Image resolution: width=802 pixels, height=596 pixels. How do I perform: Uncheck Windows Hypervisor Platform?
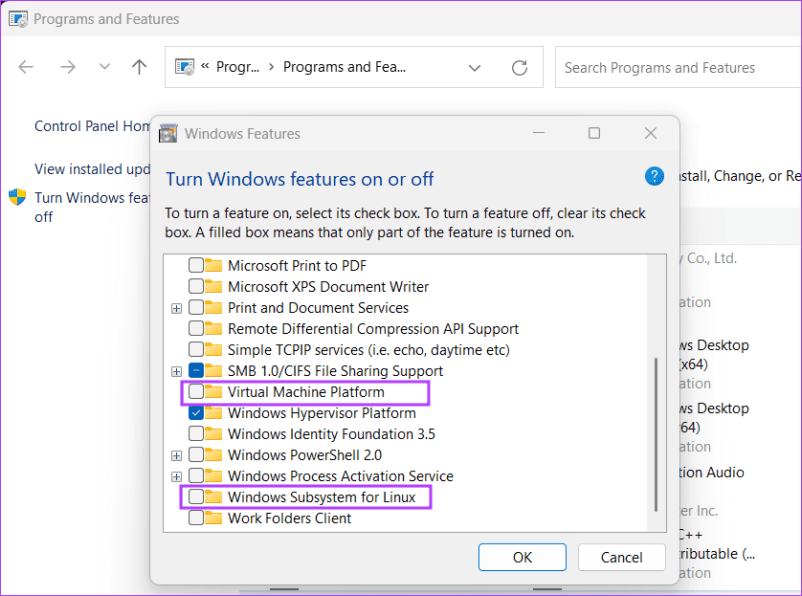tap(195, 413)
